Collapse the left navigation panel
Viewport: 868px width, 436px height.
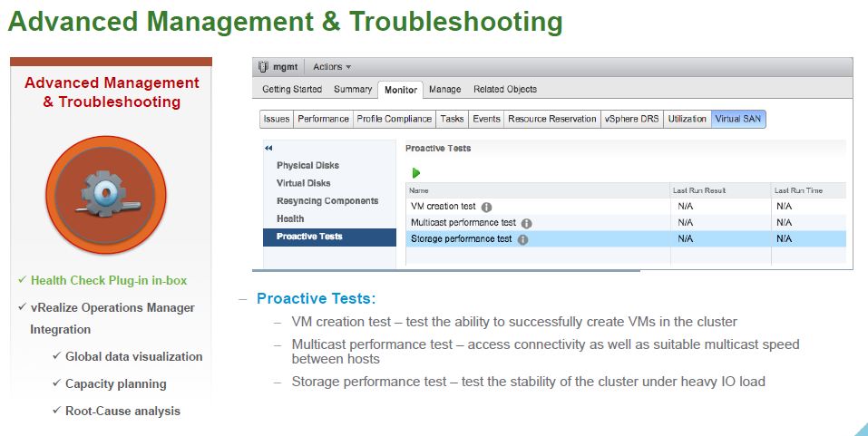click(x=268, y=148)
